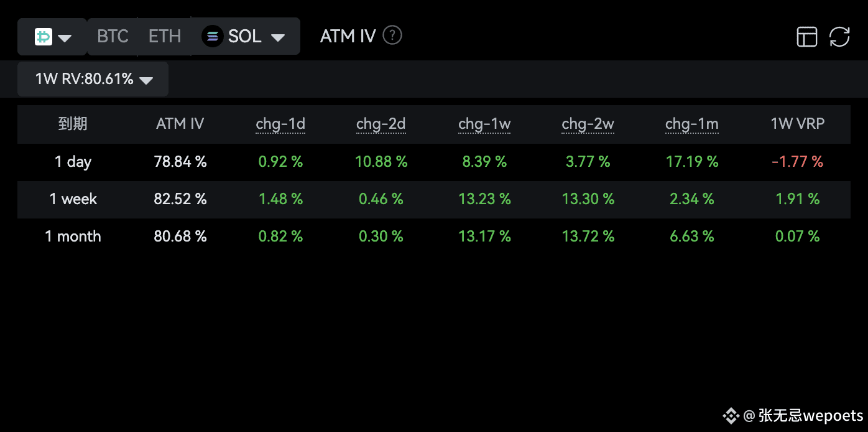
Task: Click the chg-1m column header
Action: [692, 124]
